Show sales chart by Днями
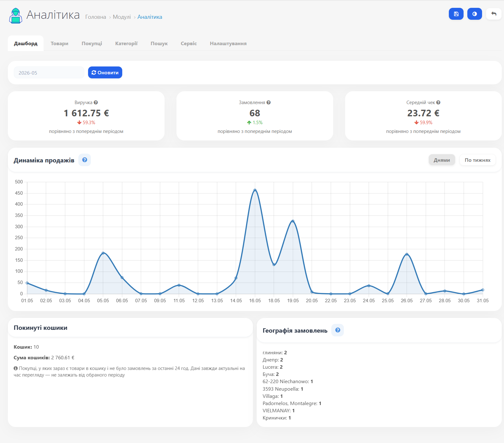This screenshot has height=443, width=504. click(442, 160)
